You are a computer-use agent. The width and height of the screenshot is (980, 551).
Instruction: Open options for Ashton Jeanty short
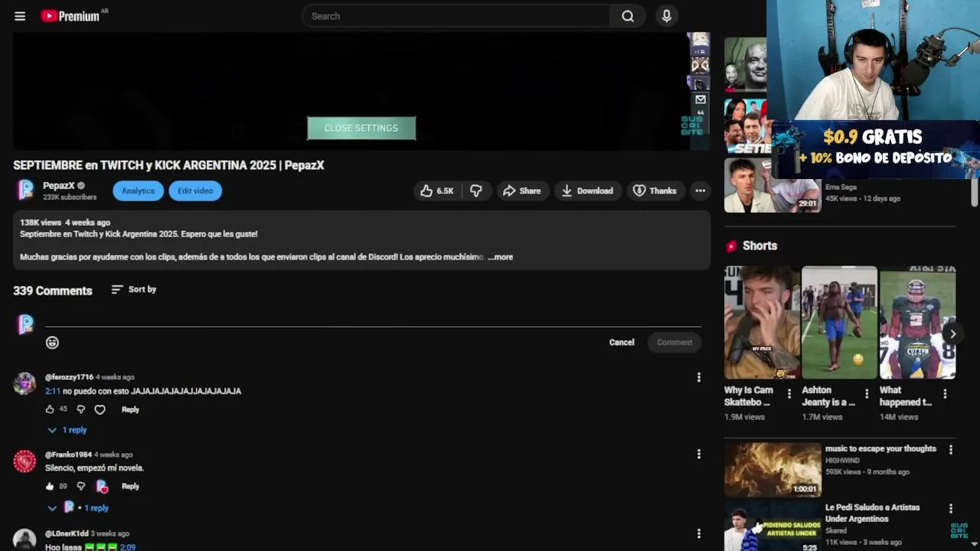tap(867, 393)
